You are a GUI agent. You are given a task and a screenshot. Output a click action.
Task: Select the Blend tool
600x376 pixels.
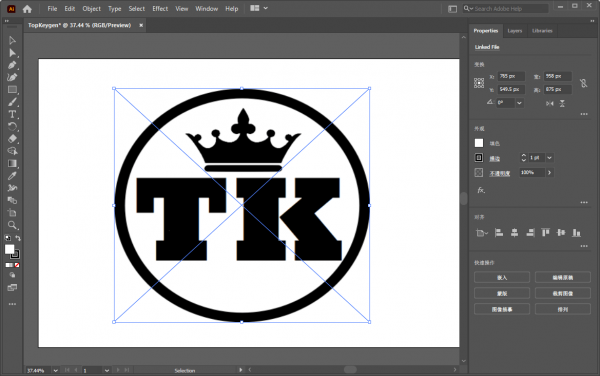click(12, 200)
